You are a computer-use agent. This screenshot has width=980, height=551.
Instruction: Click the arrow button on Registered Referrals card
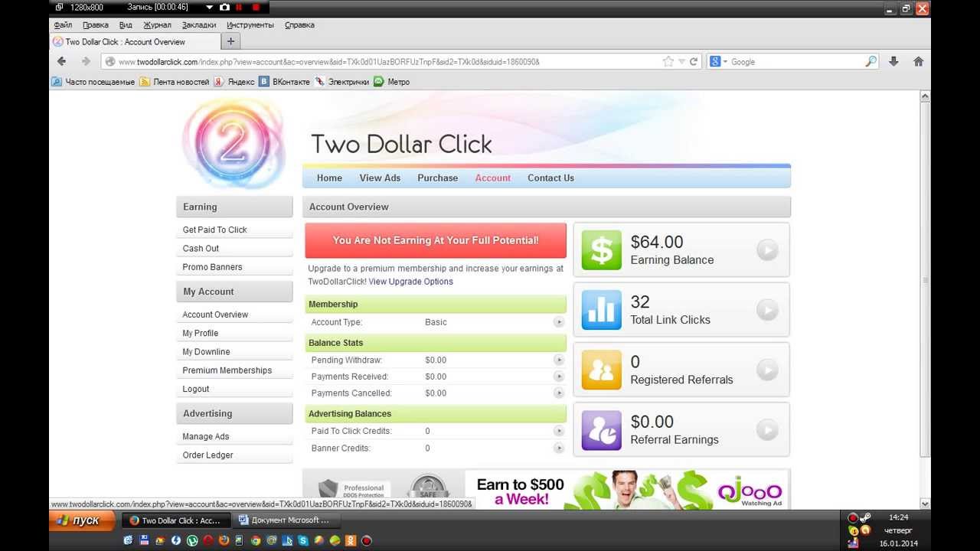pyautogui.click(x=767, y=370)
